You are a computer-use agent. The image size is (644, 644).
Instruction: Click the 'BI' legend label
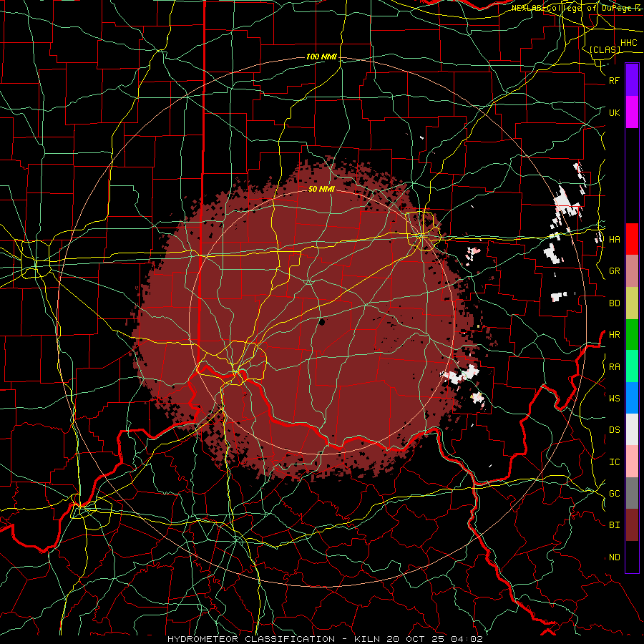614,525
